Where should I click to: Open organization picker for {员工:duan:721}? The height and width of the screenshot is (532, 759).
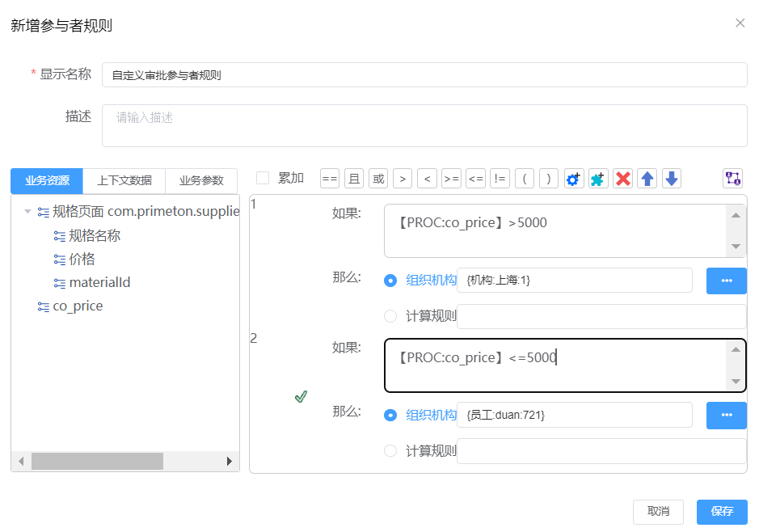coord(726,415)
